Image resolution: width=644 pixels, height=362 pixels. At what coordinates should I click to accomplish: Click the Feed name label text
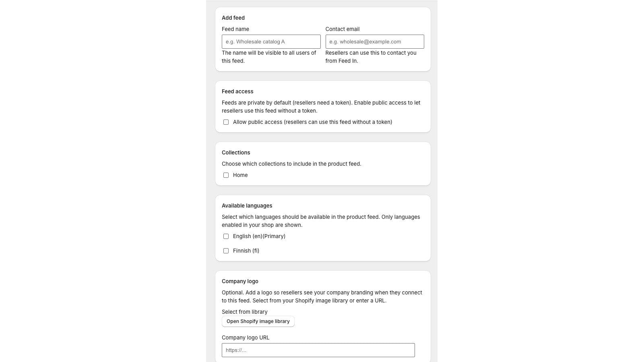(x=235, y=29)
